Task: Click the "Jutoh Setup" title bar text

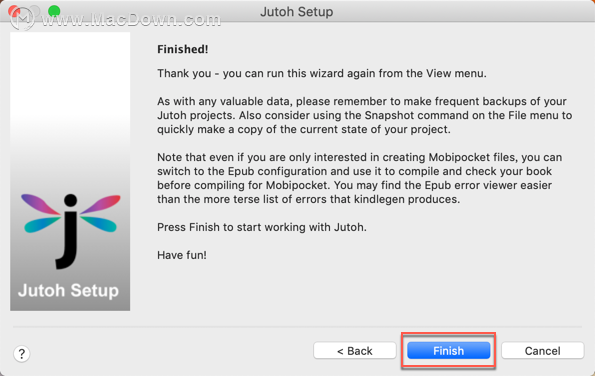Action: pyautogui.click(x=297, y=12)
